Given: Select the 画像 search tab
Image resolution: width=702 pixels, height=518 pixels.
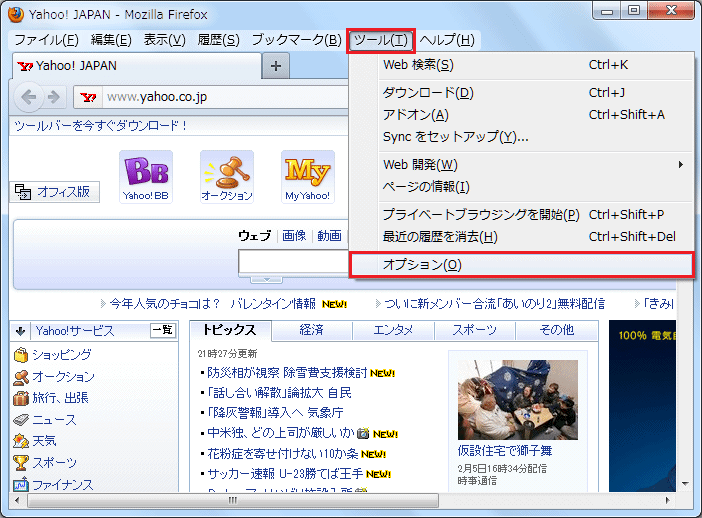Looking at the screenshot, I should [294, 236].
